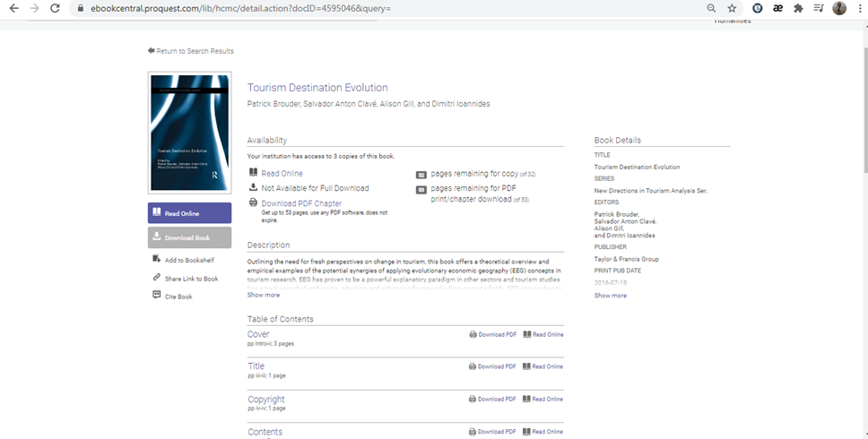868x439 pixels.
Task: Download PDF for the Title chapter
Action: click(x=492, y=366)
